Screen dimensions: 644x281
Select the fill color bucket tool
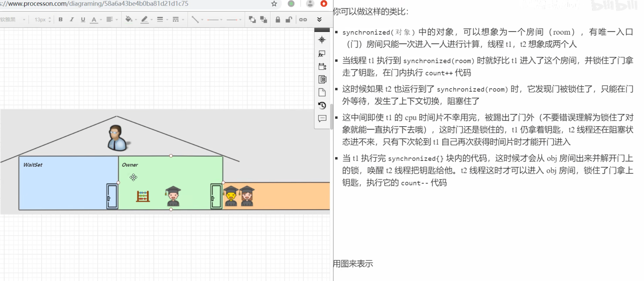pos(129,19)
